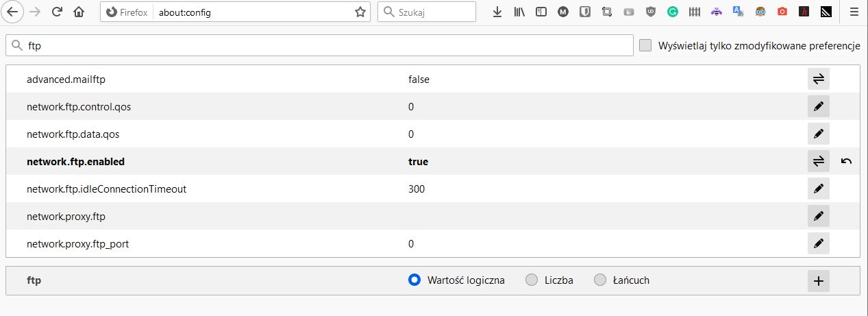Open the Grammarly extension icon
Image resolution: width=868 pixels, height=316 pixels.
(672, 12)
